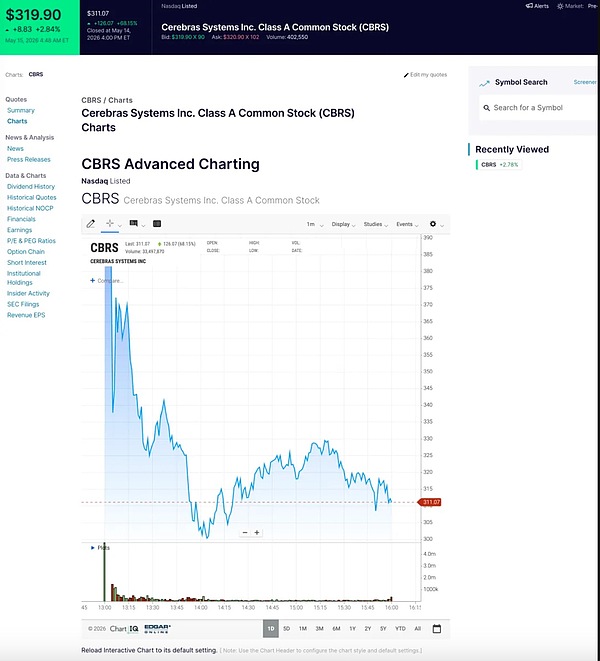Expand the crosshair tool options arrow
The height and width of the screenshot is (661, 600).
click(x=120, y=226)
